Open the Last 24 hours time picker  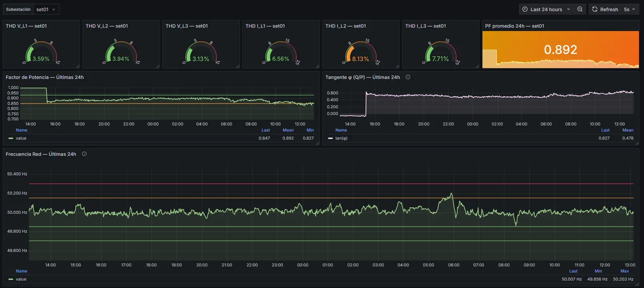point(546,9)
